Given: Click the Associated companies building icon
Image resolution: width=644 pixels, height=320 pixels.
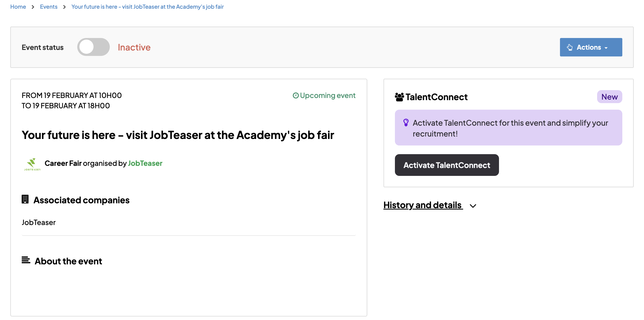Looking at the screenshot, I should pyautogui.click(x=25, y=199).
